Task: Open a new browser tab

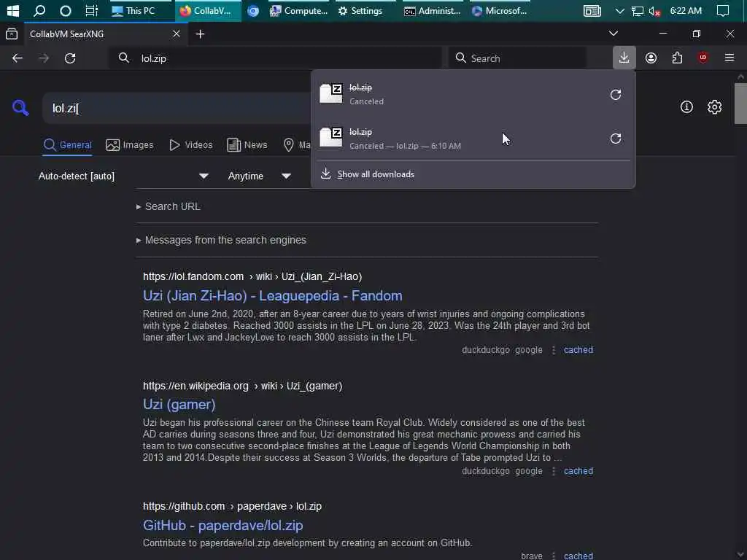Action: [x=200, y=34]
